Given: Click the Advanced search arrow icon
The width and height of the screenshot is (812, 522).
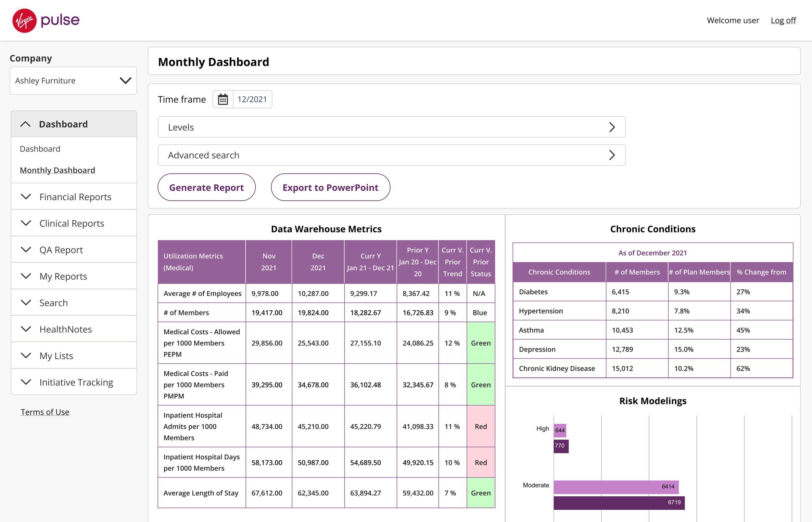Looking at the screenshot, I should point(612,155).
